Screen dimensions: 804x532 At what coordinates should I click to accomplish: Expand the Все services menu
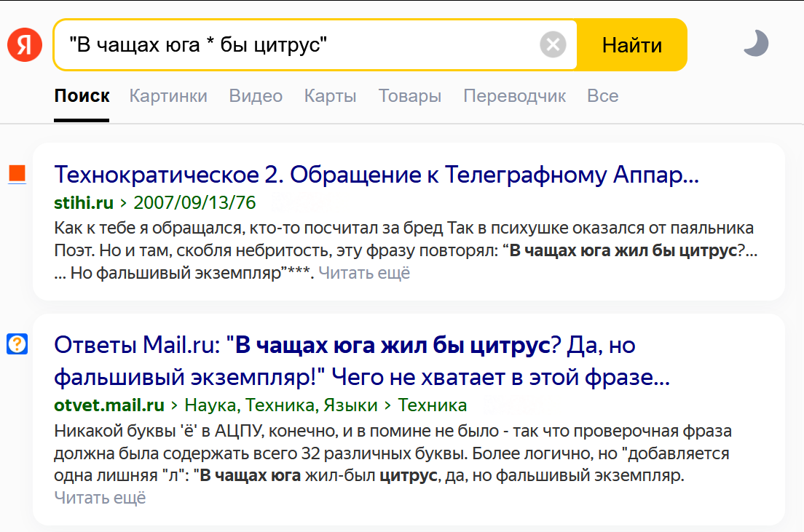602,96
